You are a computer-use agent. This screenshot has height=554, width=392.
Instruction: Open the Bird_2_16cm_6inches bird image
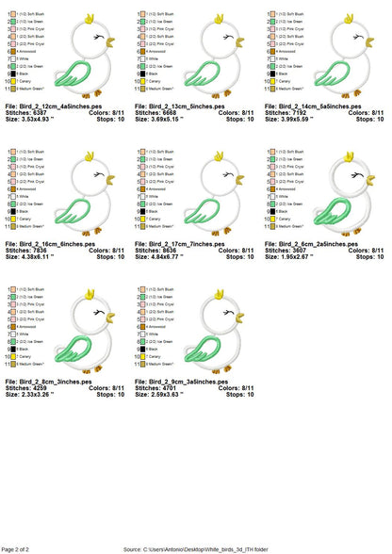point(85,194)
